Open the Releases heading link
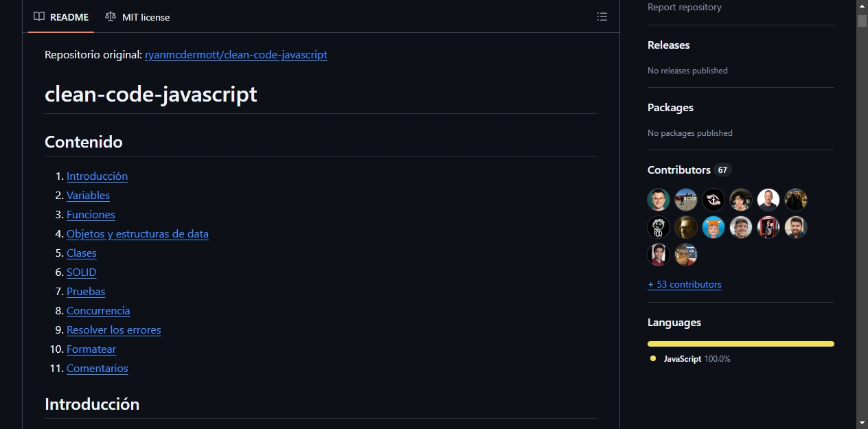Screen dimensions: 868x429 click(x=669, y=45)
